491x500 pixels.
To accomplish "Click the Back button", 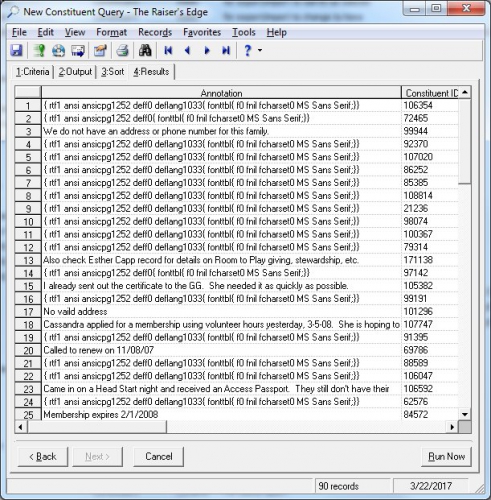I will tap(43, 456).
